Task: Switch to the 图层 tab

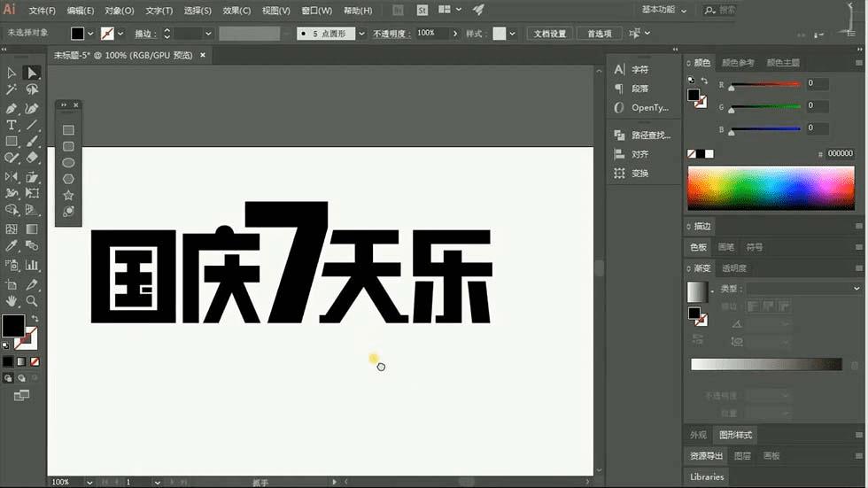Action: click(x=742, y=456)
